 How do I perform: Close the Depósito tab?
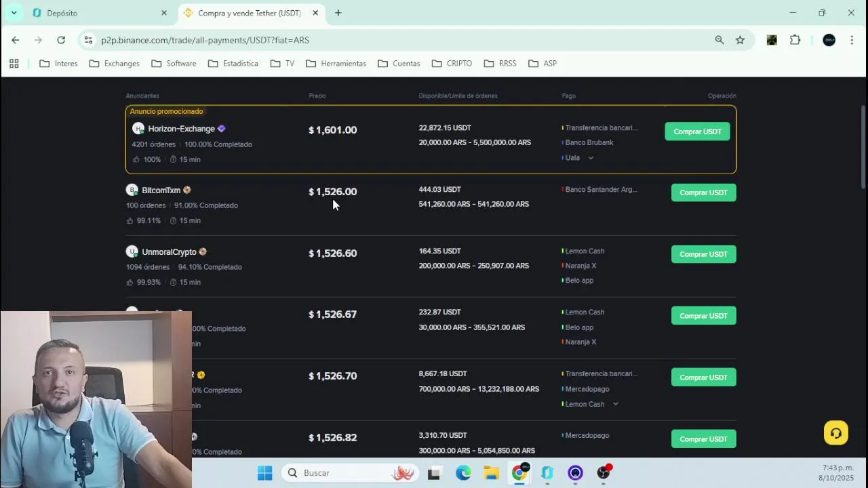(163, 13)
